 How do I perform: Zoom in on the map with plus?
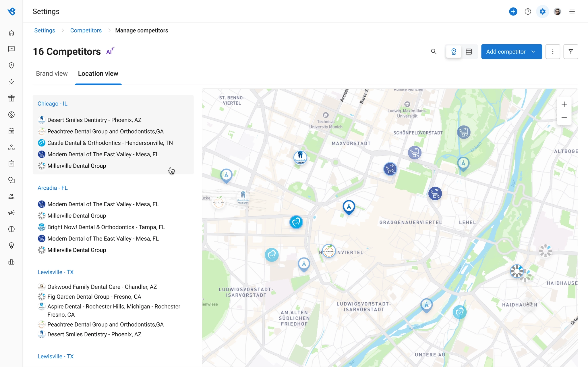[x=564, y=104]
